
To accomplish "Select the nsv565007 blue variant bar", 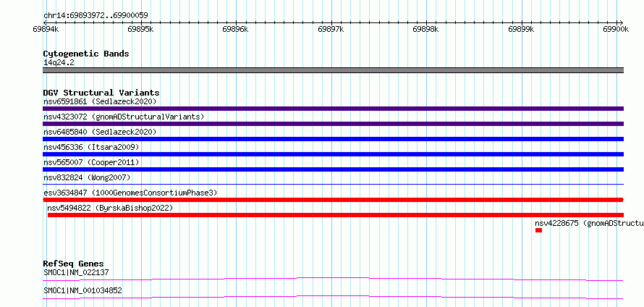I will pyautogui.click(x=333, y=169).
